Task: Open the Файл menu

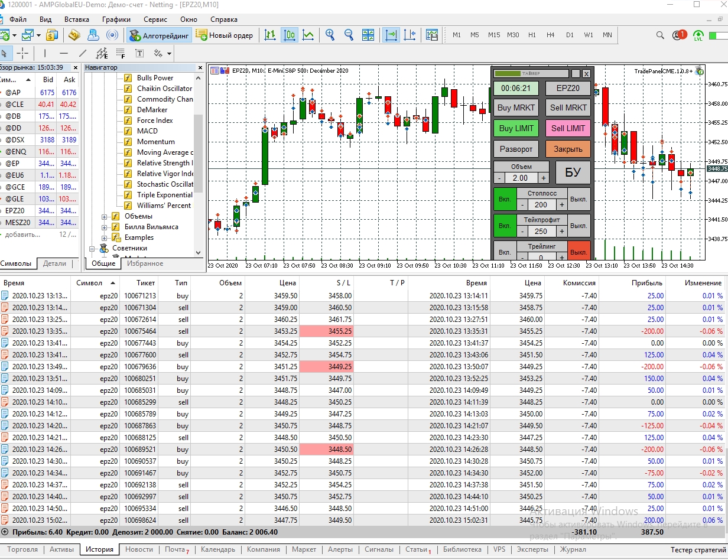Action: point(18,19)
